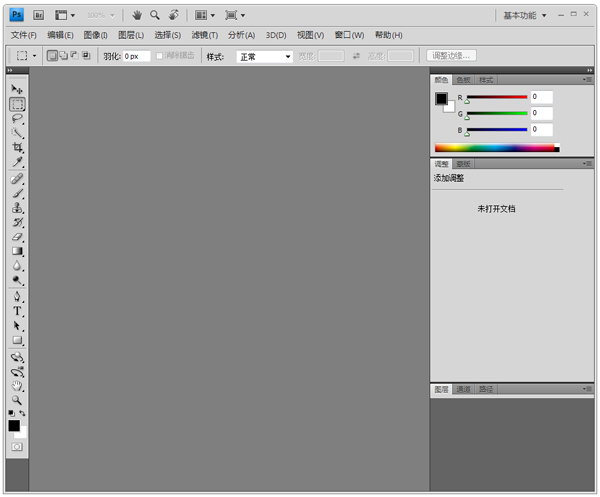This screenshot has height=497, width=600.
Task: Select the Horizontal Type tool (T)
Action: pos(17,311)
